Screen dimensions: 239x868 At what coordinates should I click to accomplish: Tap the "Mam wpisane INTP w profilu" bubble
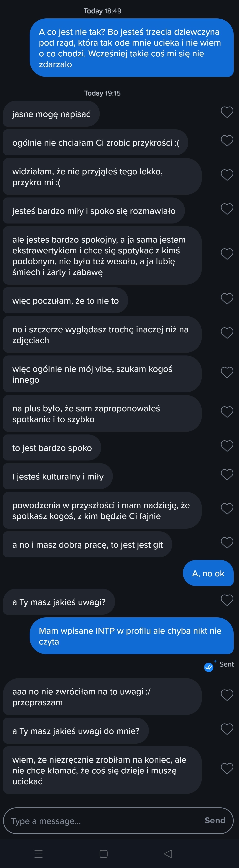coord(131,636)
